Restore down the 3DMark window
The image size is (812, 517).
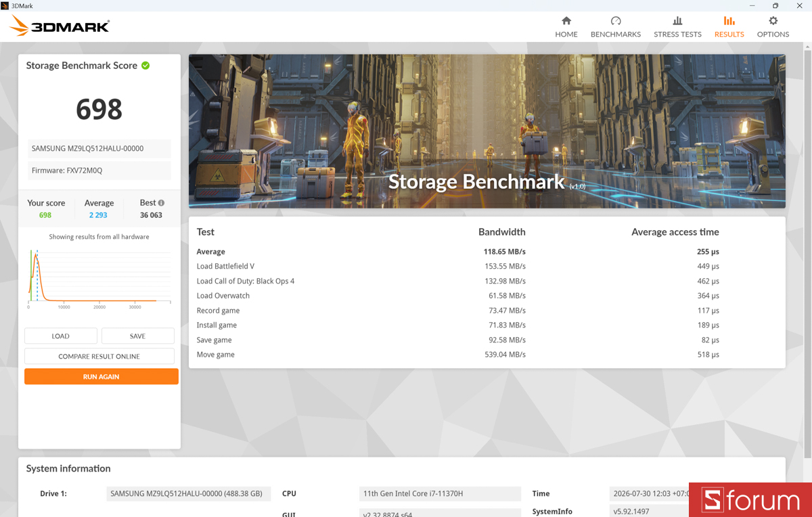pyautogui.click(x=775, y=5)
